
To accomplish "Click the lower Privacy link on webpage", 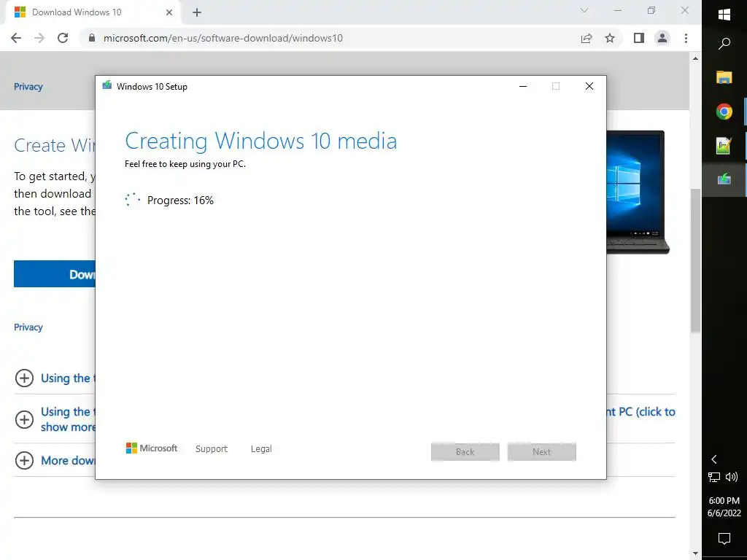I will click(28, 327).
